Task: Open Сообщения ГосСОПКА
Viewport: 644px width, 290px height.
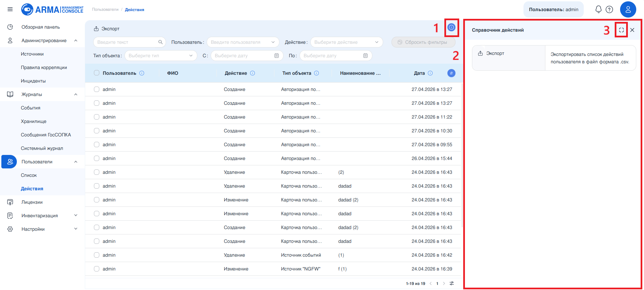Action: (x=46, y=135)
